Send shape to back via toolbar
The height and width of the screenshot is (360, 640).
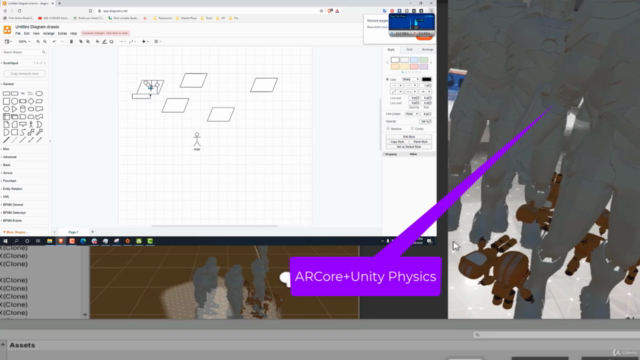(x=88, y=42)
